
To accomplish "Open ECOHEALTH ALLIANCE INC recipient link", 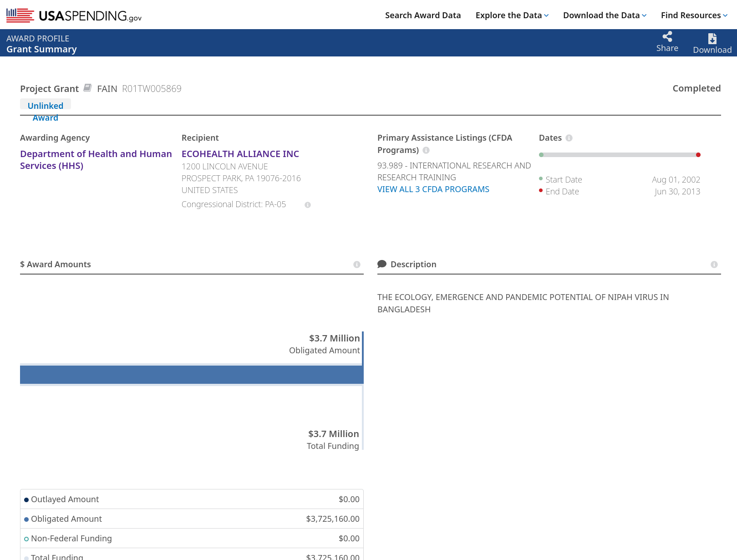I will tap(240, 154).
